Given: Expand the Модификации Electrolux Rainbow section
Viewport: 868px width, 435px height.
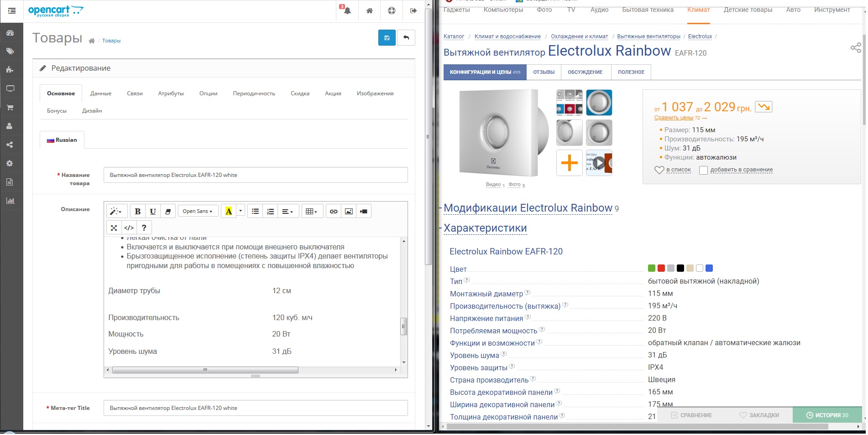Looking at the screenshot, I should pos(528,208).
